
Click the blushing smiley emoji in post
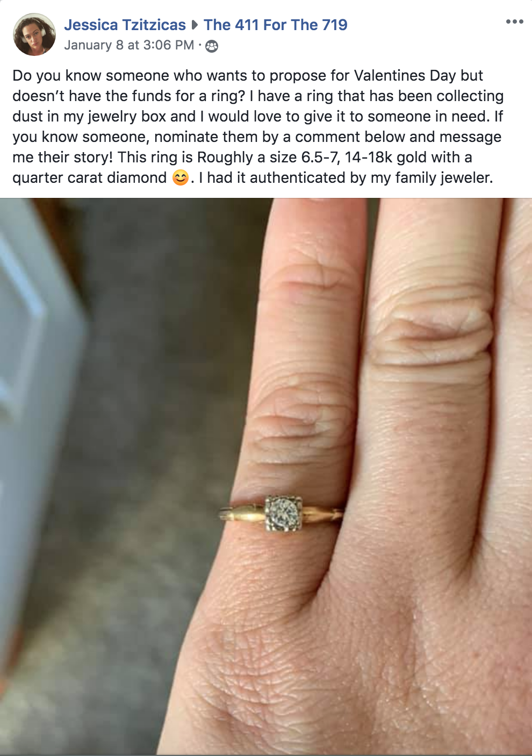[181, 177]
